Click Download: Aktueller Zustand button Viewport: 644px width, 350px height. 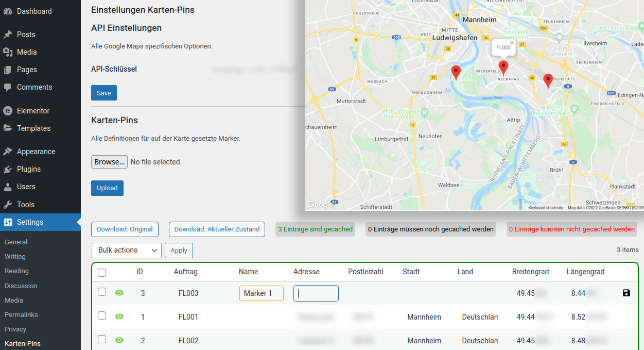tap(217, 229)
